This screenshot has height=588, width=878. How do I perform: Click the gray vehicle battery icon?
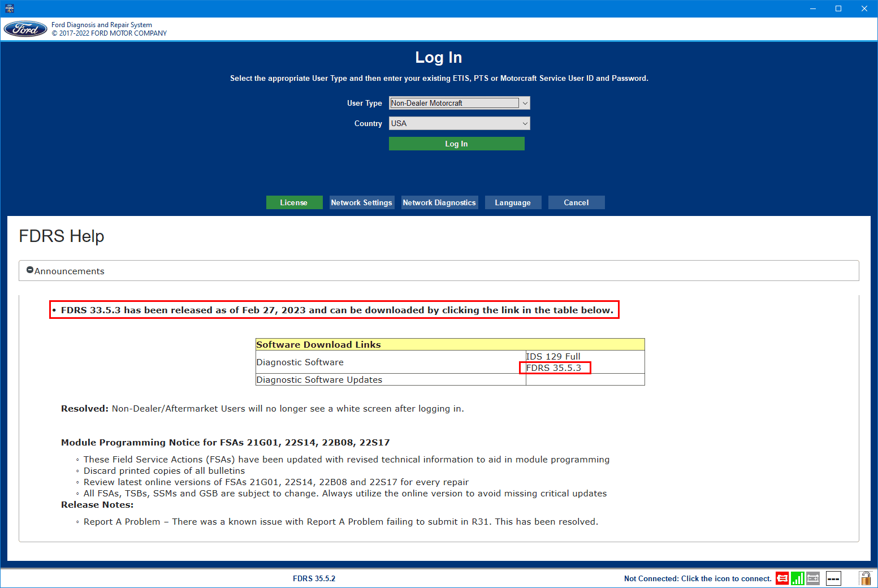813,578
